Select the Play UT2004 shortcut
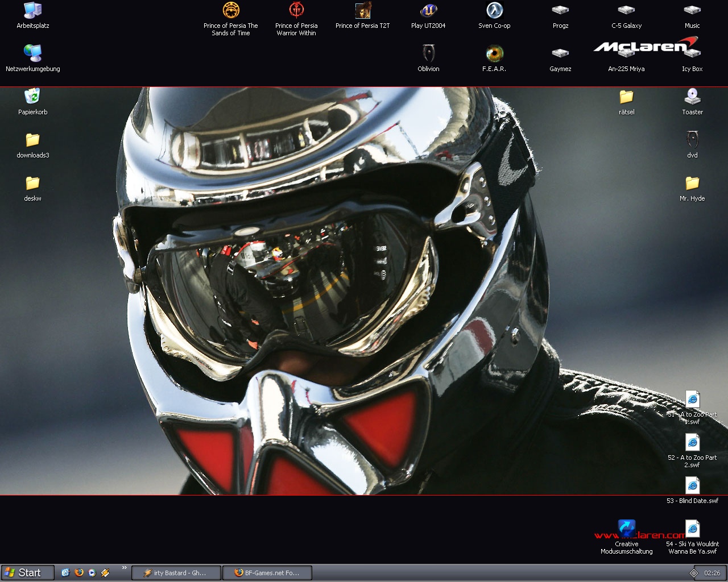Image resolution: width=728 pixels, height=582 pixels. [428, 15]
